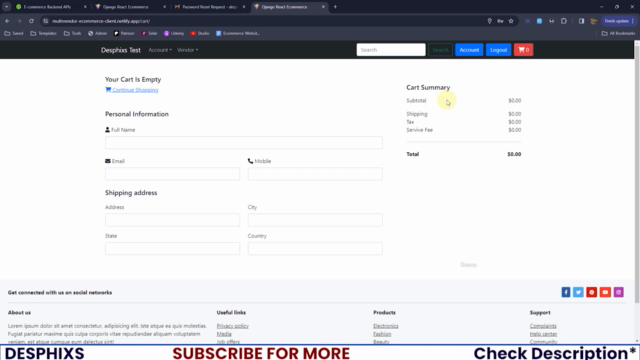Open the password key icon in address bar
The image size is (640, 360).
pos(500,21)
